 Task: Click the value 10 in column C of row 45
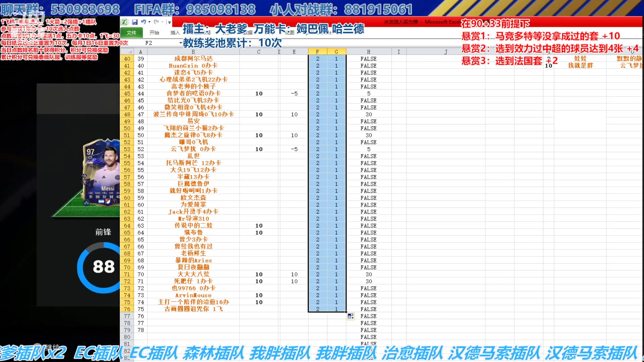click(259, 94)
